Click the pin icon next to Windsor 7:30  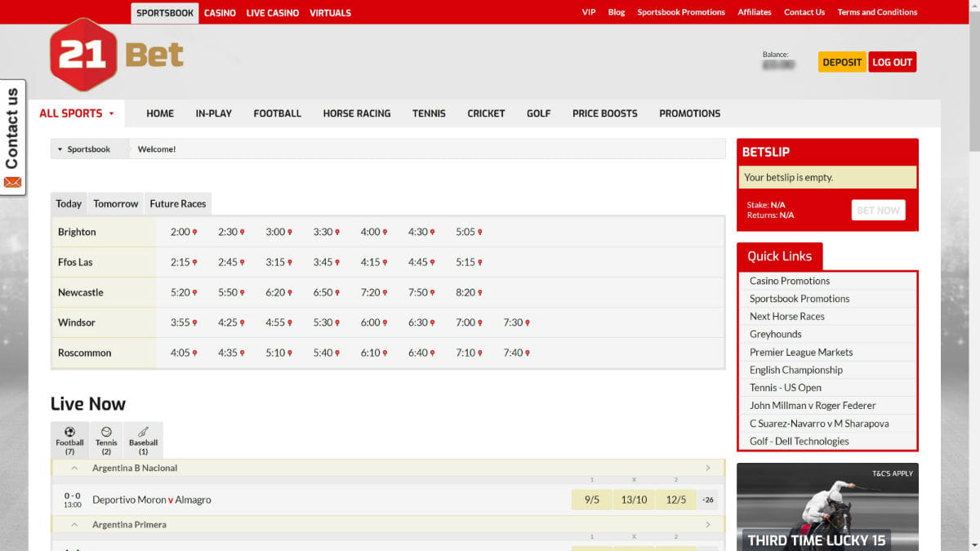click(x=528, y=323)
